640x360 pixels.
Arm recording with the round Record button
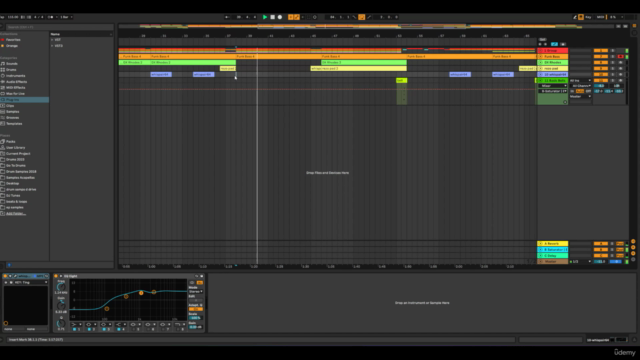click(x=280, y=17)
